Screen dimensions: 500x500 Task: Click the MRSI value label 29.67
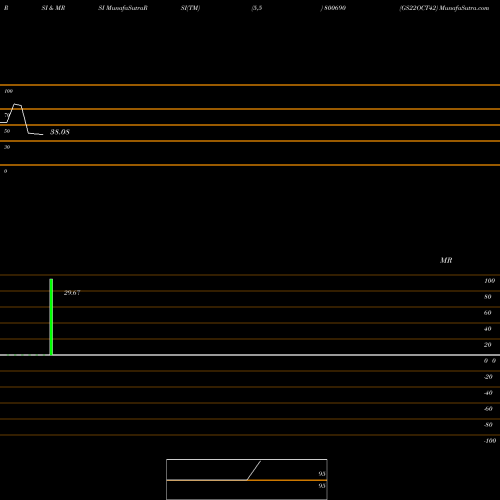coord(72,293)
